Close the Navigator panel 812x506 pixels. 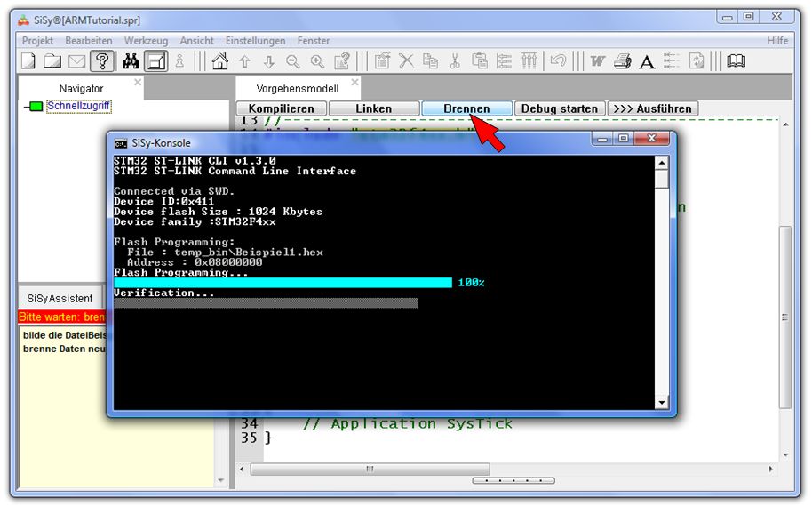point(138,83)
